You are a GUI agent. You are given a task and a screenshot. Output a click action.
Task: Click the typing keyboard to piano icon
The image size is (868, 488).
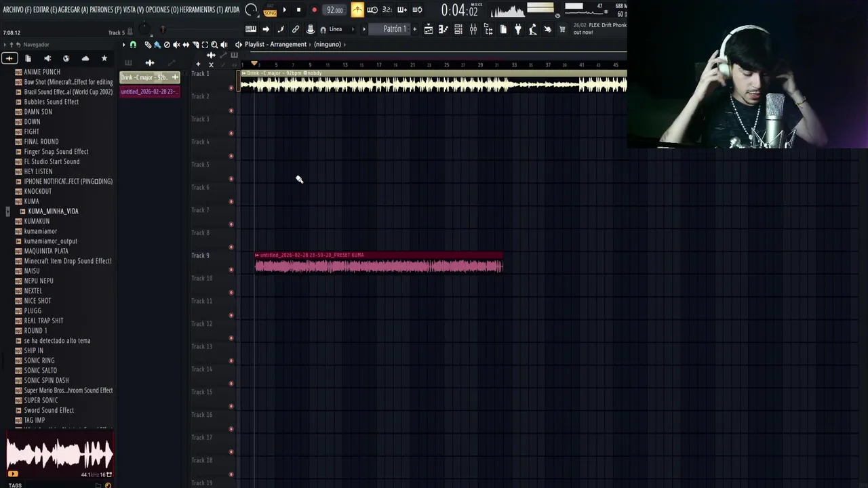coord(251,29)
